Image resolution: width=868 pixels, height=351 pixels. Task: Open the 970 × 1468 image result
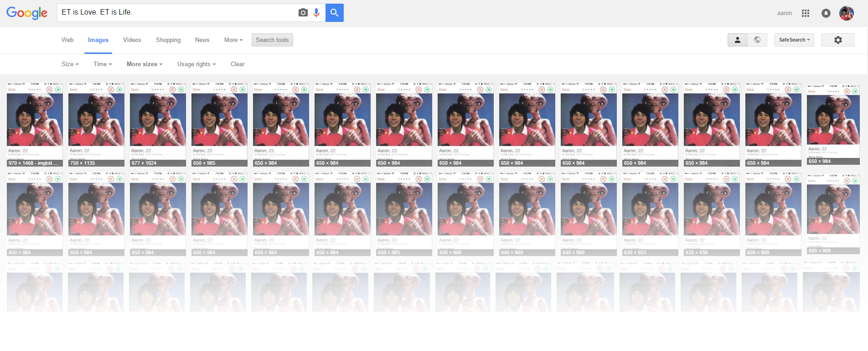coord(35,124)
